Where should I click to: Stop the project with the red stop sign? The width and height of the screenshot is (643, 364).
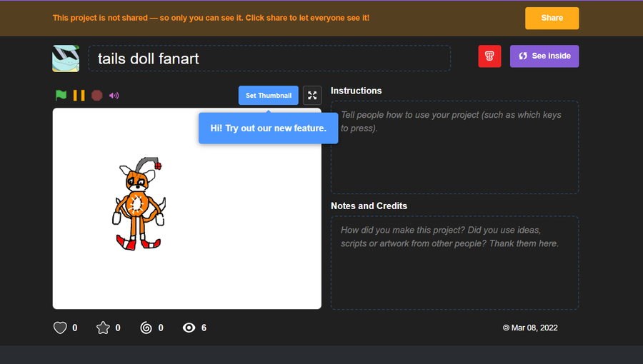96,96
